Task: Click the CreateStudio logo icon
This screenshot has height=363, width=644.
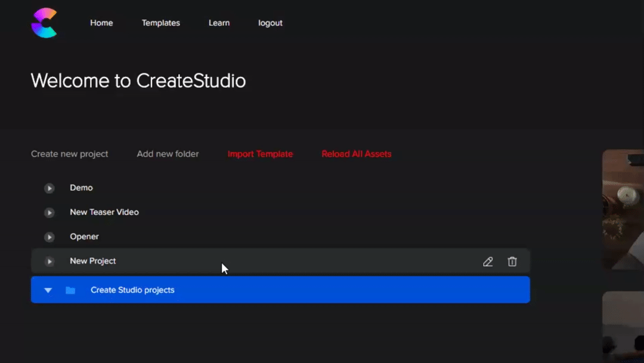Action: coord(44,23)
